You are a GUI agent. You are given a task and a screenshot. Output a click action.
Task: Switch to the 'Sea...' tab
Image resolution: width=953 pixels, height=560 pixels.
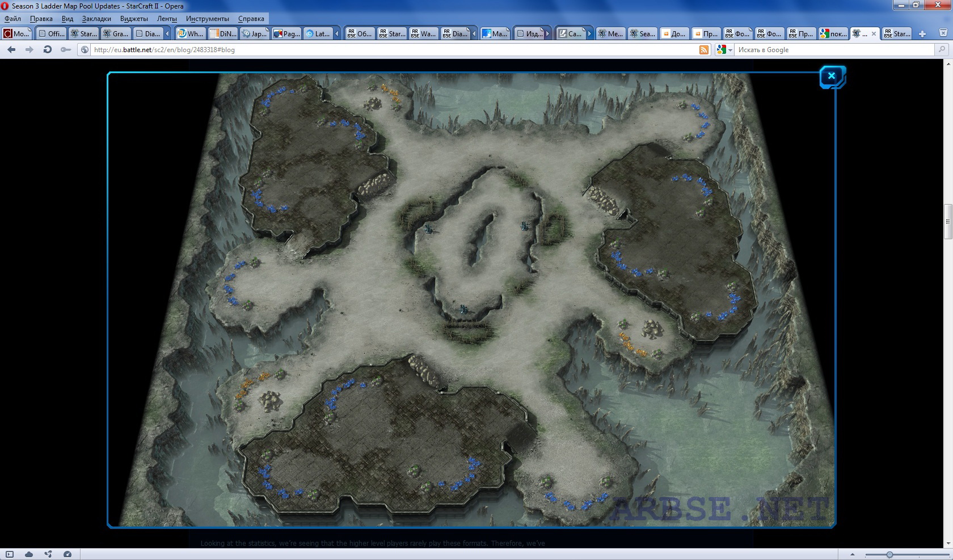point(642,34)
